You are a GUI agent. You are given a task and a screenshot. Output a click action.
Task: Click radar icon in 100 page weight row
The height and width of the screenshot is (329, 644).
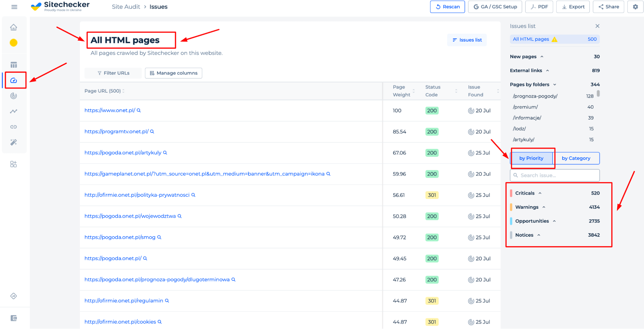coord(471,111)
